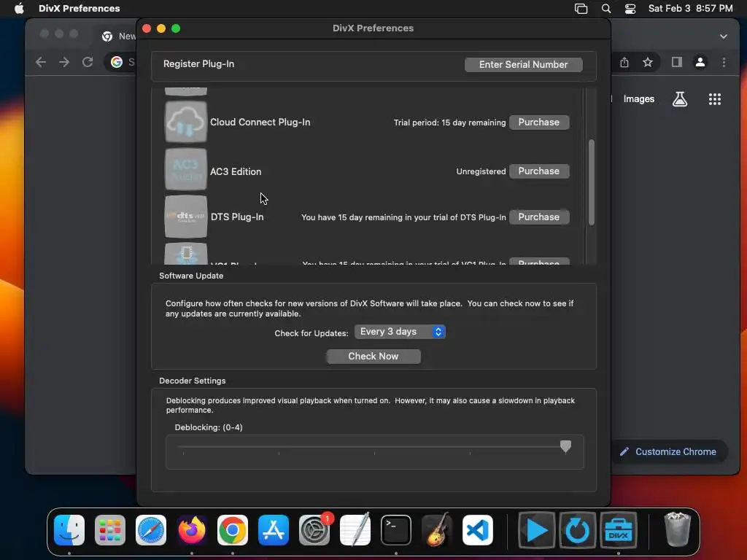Screen dimensions: 747x560
Task: Open Finder from the dock
Action: point(69,530)
